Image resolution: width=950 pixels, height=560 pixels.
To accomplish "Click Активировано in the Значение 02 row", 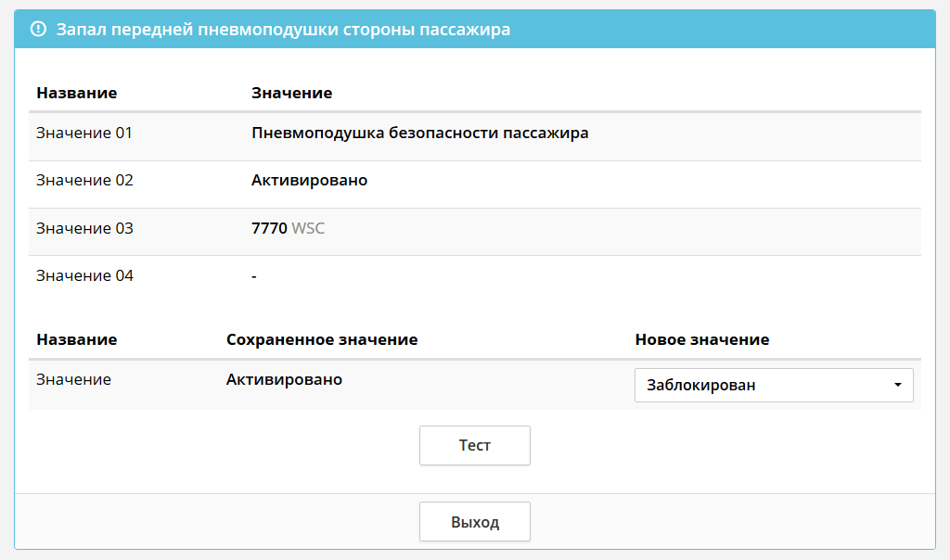I will [309, 180].
